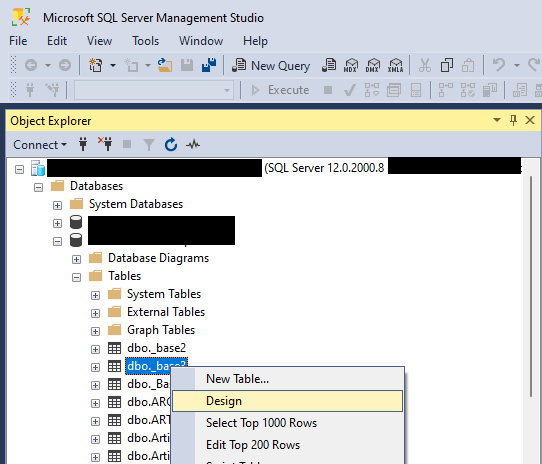Click the Paste clipboard icon

pos(468,65)
